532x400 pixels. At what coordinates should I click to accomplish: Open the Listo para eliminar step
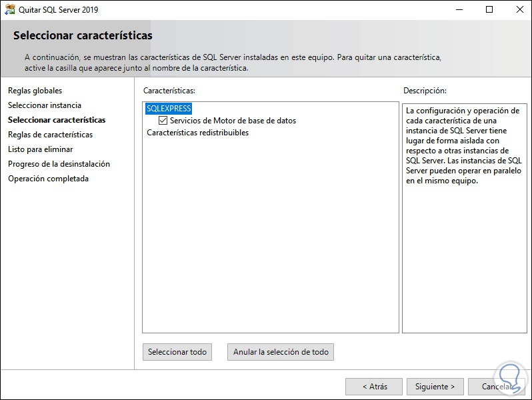point(41,149)
